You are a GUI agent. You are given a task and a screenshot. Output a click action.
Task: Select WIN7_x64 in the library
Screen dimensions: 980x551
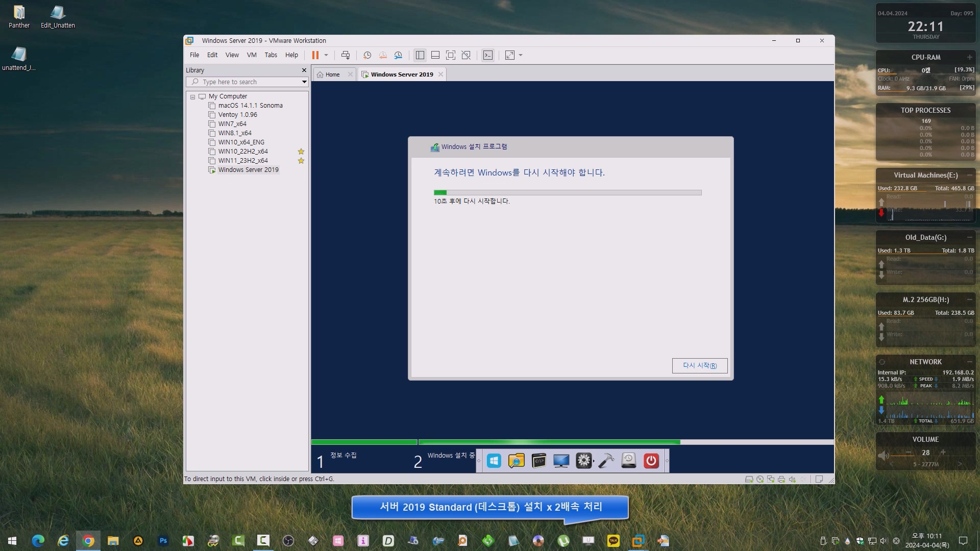coord(232,124)
